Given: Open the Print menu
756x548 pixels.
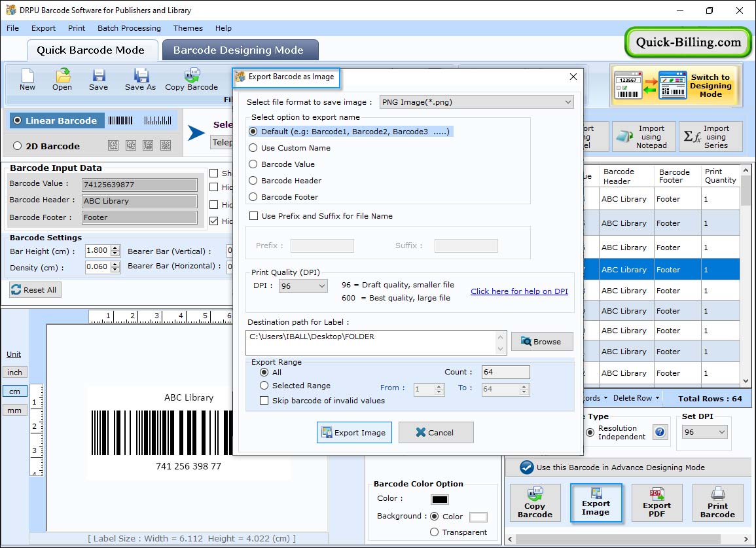Looking at the screenshot, I should [77, 28].
